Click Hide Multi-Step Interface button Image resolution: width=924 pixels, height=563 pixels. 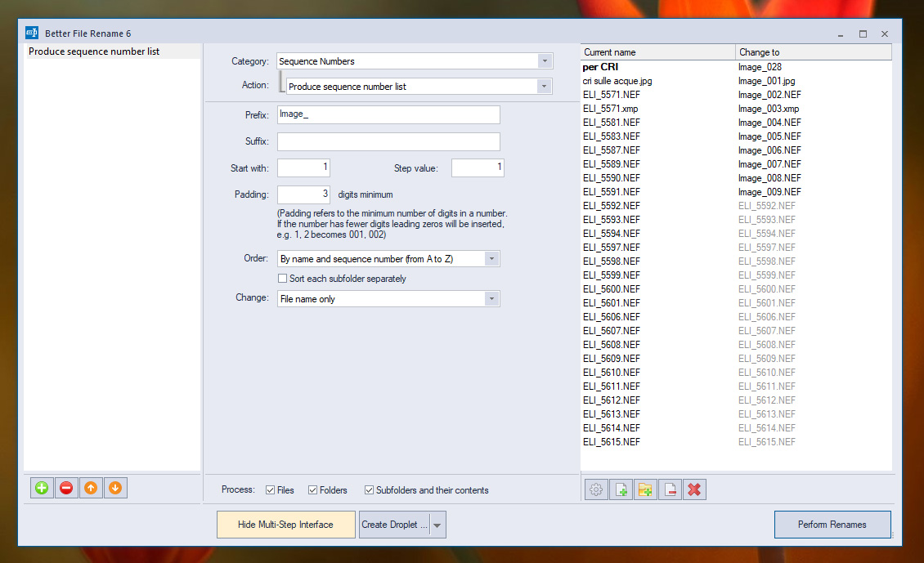(x=285, y=525)
